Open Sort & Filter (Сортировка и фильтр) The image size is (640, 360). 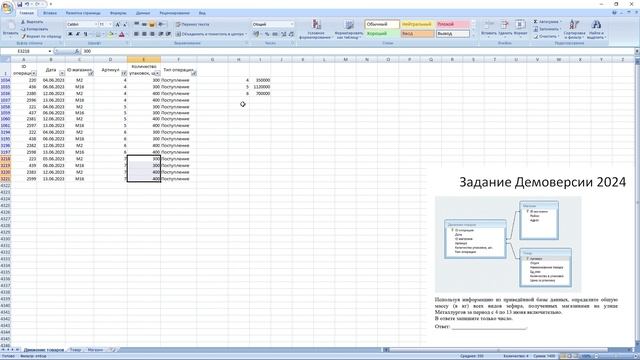574,29
